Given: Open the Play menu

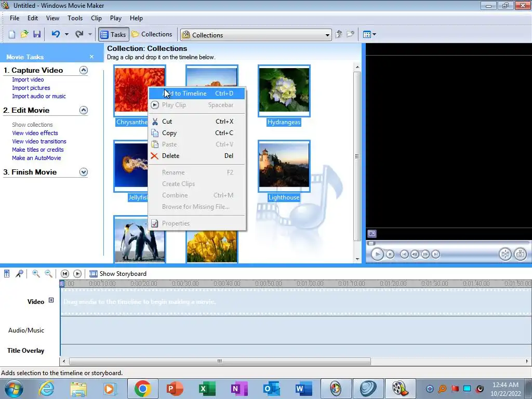Looking at the screenshot, I should (x=116, y=18).
